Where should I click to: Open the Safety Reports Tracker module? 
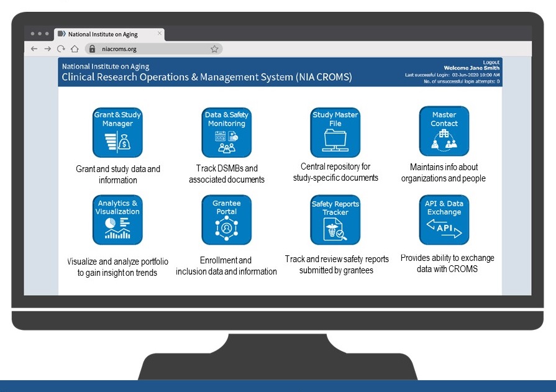tap(335, 219)
